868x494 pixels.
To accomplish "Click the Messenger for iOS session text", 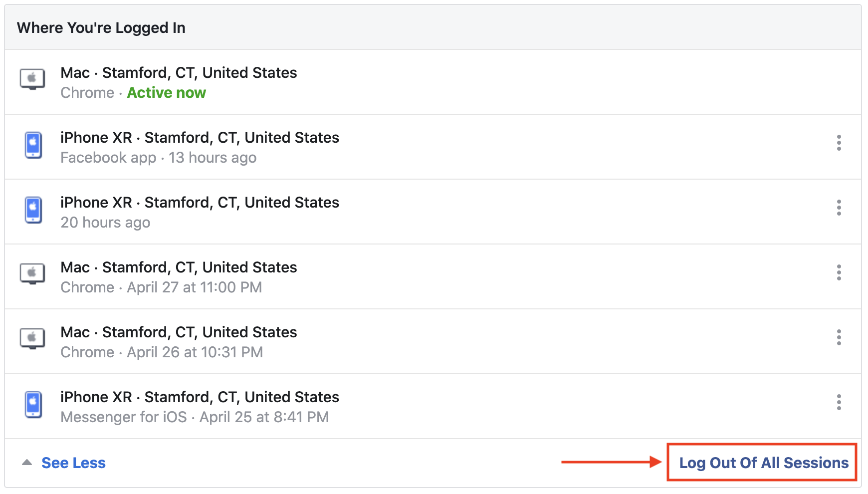I will (x=124, y=417).
